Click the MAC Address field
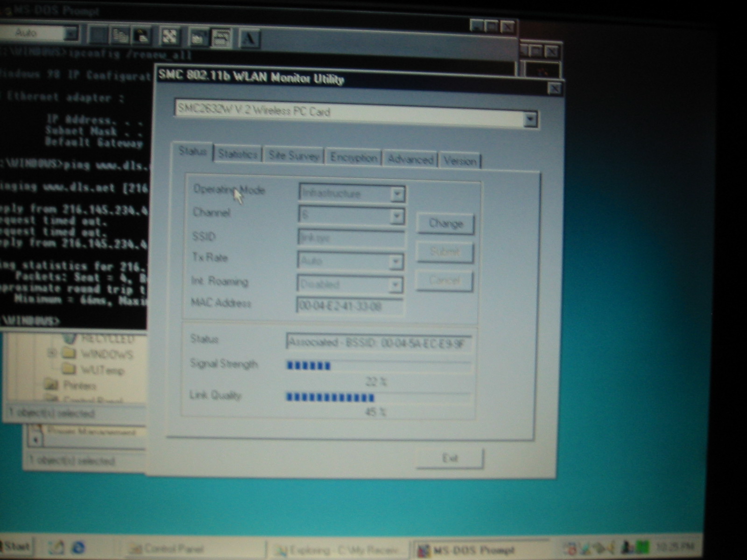This screenshot has width=747, height=560. tap(349, 306)
